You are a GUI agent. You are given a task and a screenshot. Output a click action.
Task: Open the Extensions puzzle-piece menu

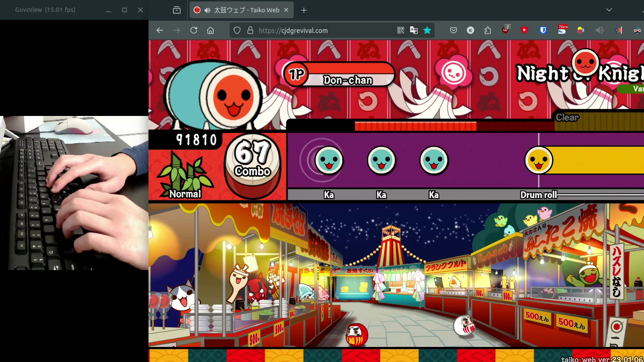487,30
